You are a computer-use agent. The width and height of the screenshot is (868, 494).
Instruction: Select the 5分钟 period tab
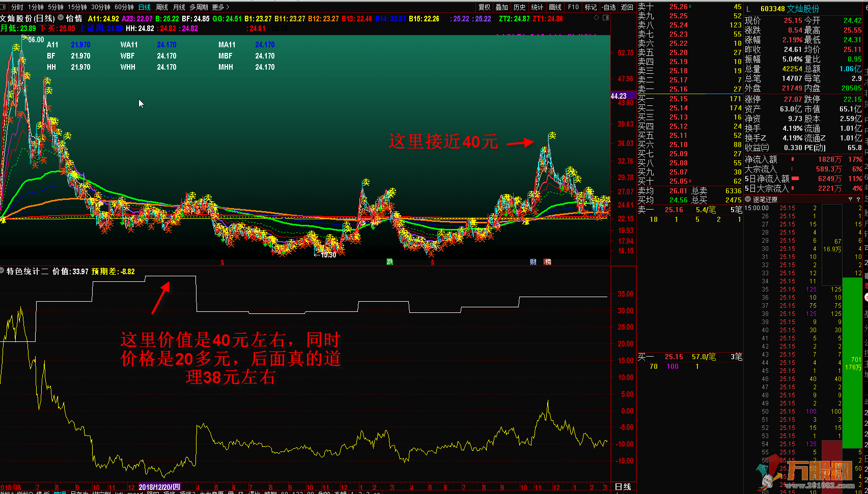(x=55, y=7)
